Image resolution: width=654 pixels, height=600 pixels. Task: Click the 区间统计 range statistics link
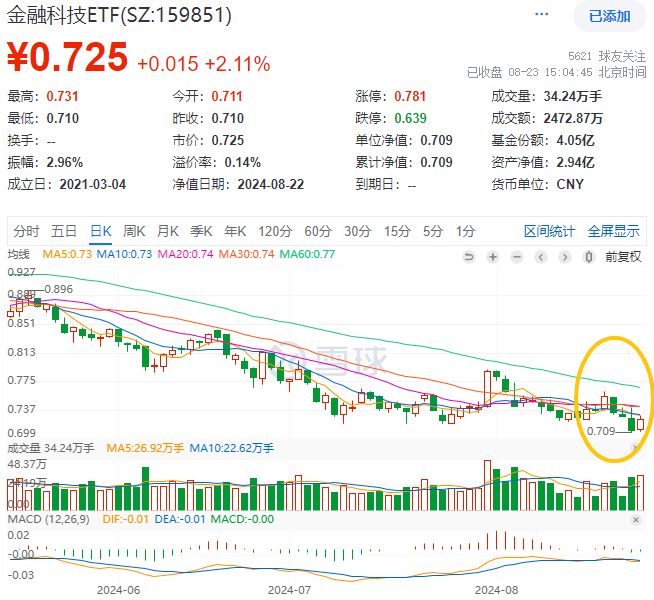click(550, 231)
